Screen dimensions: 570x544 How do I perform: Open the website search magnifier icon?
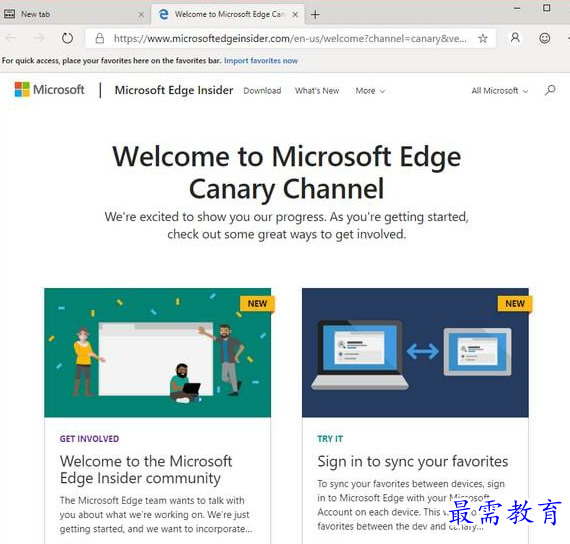[x=550, y=90]
